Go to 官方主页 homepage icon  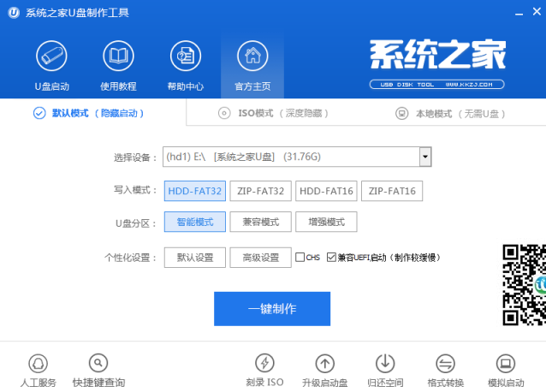252,56
